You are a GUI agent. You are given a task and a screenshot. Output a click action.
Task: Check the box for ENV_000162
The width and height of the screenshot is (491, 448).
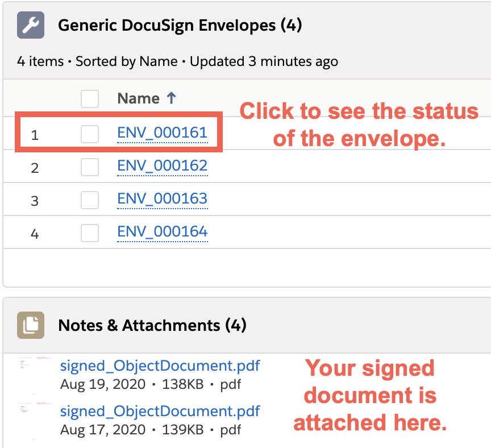click(90, 167)
